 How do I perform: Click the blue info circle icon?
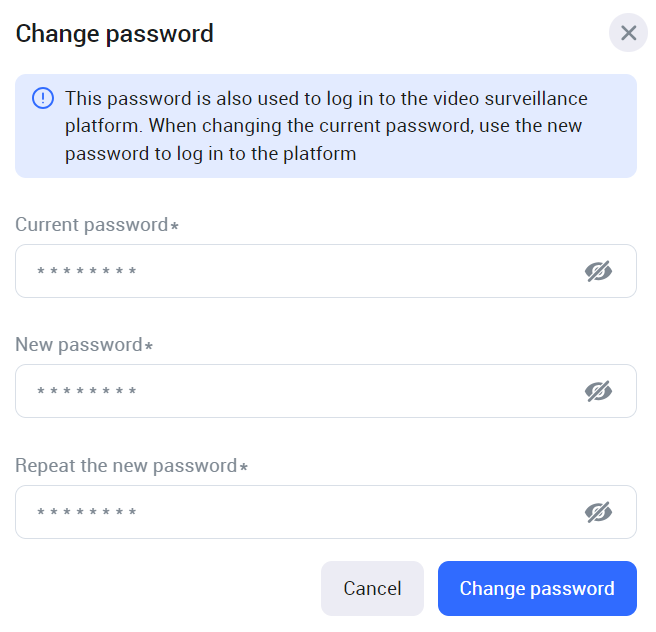(43, 98)
